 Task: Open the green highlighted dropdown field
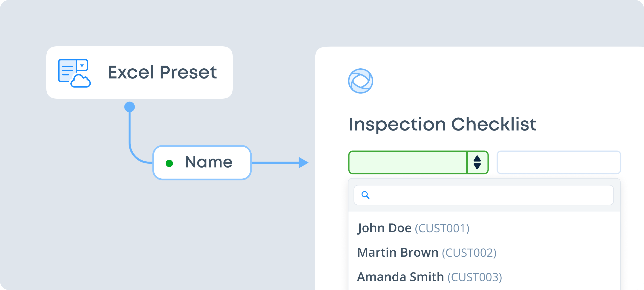pyautogui.click(x=418, y=162)
